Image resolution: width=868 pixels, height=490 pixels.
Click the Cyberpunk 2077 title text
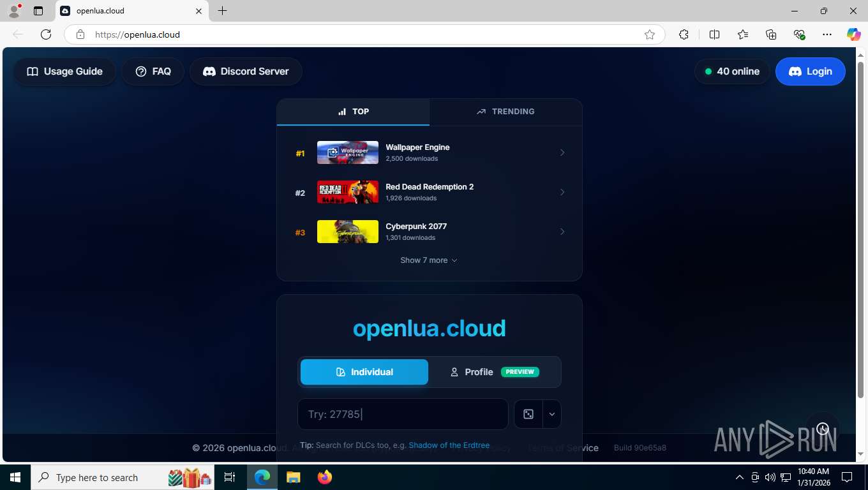click(x=416, y=226)
